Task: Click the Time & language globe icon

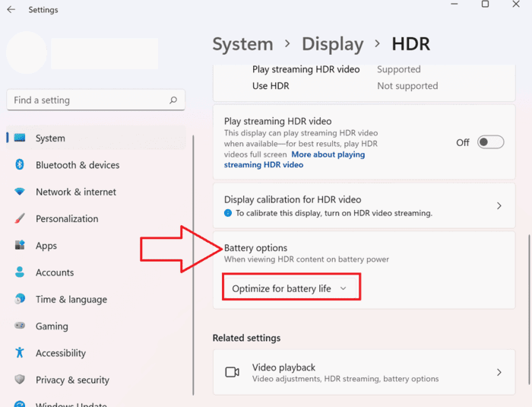Action: coord(20,299)
